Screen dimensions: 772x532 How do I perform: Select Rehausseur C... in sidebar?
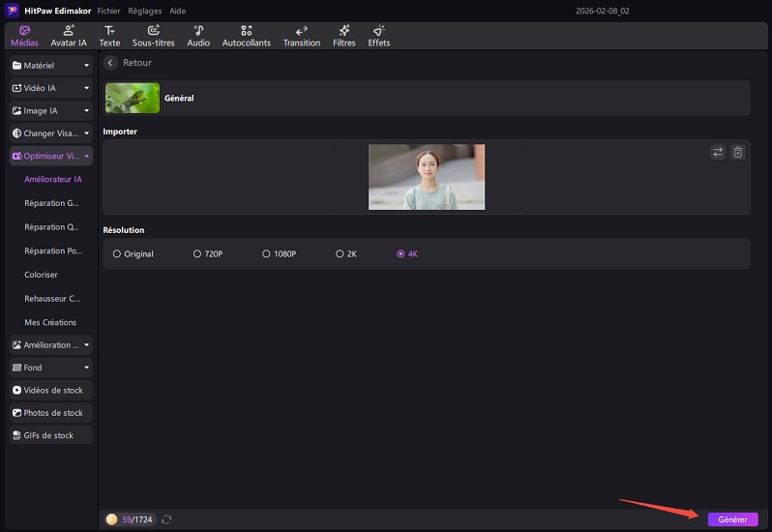click(x=52, y=298)
